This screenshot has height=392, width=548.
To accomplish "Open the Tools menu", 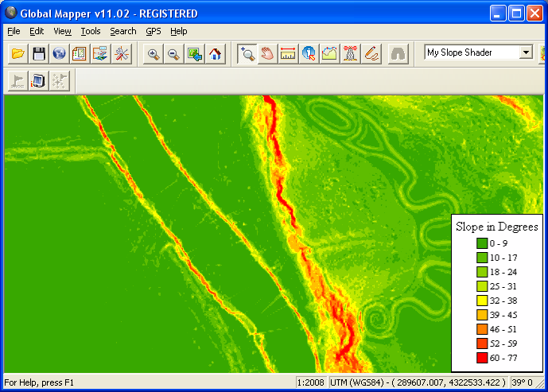I will [91, 31].
